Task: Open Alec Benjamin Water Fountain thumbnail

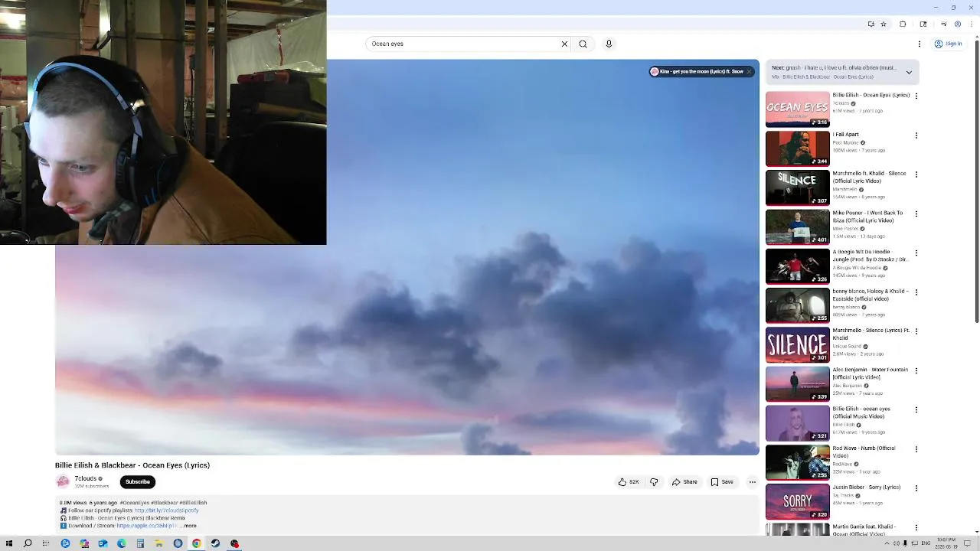Action: (x=798, y=384)
